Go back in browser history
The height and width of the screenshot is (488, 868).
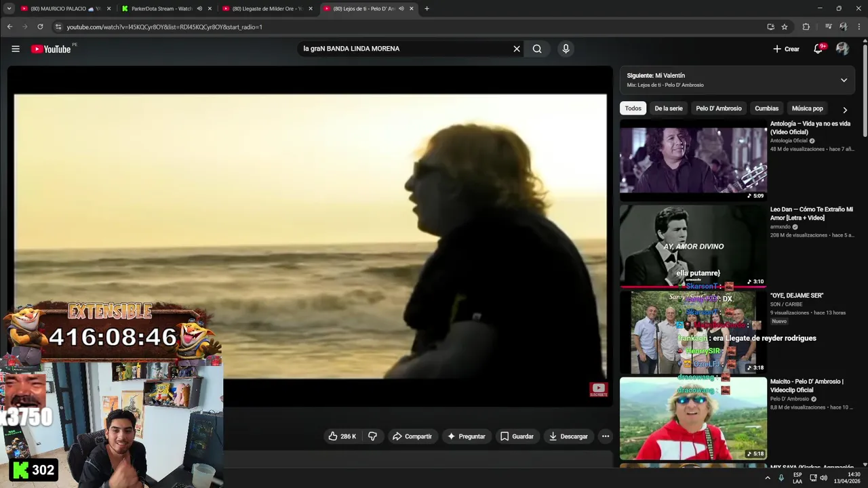click(9, 27)
